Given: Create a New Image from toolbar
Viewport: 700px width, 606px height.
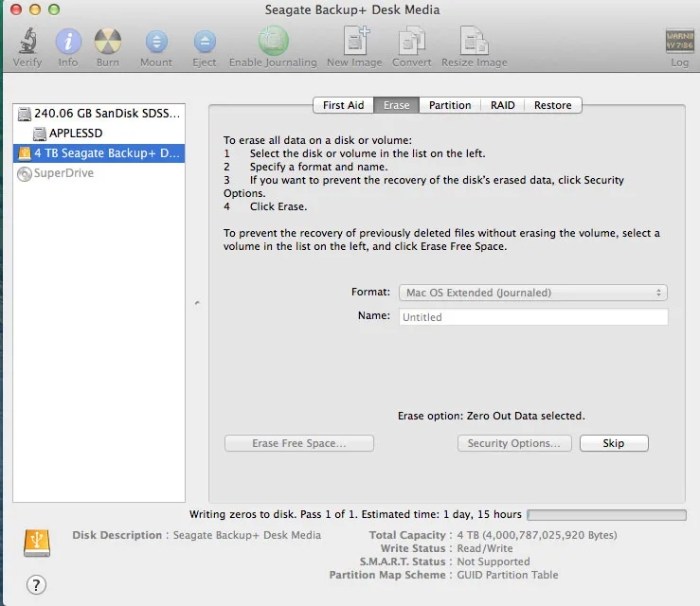Looking at the screenshot, I should coord(357,43).
